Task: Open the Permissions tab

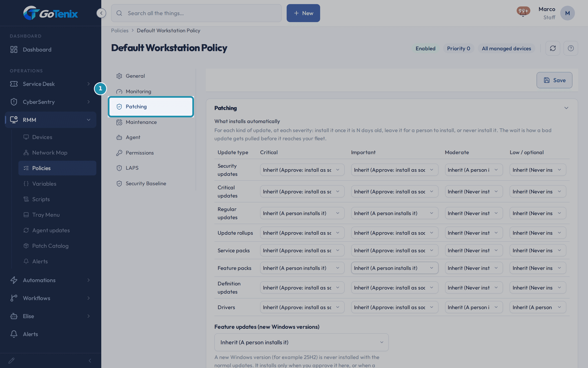Action: (151, 153)
